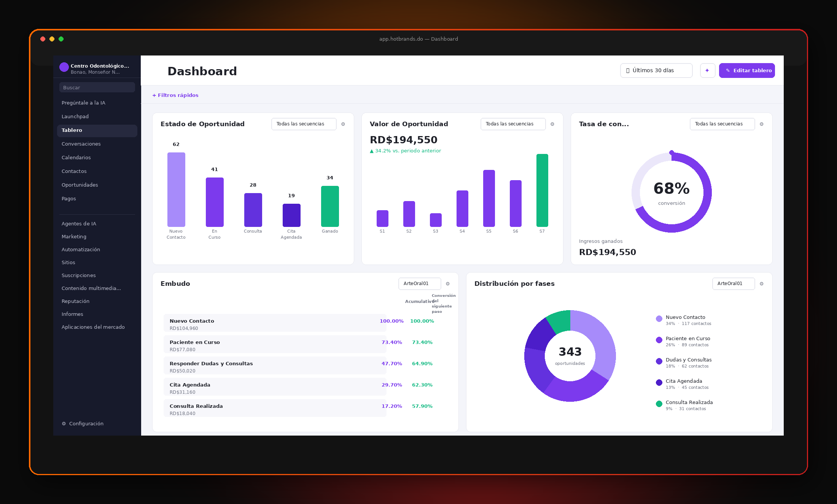Open ArteOral01 dropdown in Embudo card
Viewport: 837px width, 504px height.
(x=420, y=284)
